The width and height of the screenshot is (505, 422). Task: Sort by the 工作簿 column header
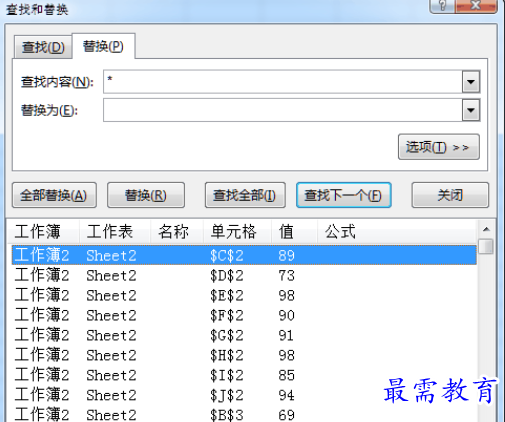pos(43,232)
